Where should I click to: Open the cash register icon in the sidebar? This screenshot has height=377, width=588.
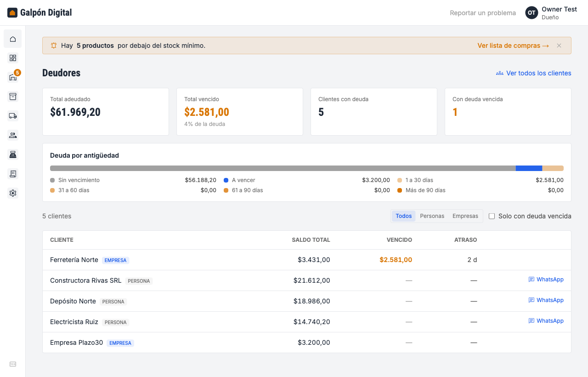[x=13, y=154]
